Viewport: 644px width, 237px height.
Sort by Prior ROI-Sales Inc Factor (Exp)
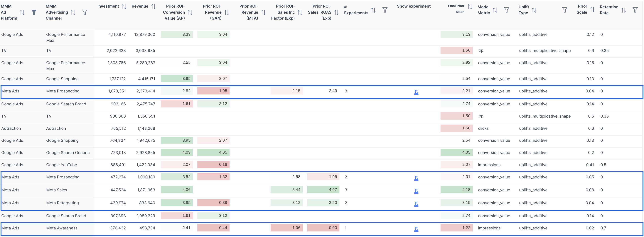tap(300, 12)
